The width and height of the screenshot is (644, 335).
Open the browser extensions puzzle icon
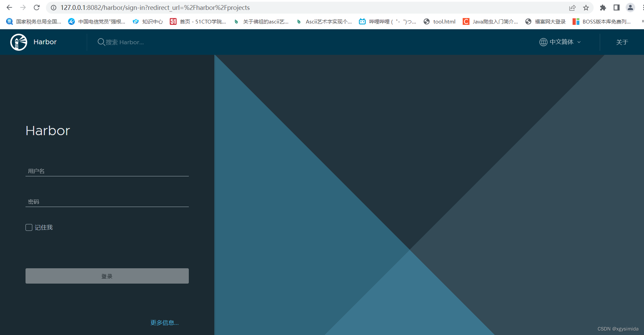click(x=602, y=7)
